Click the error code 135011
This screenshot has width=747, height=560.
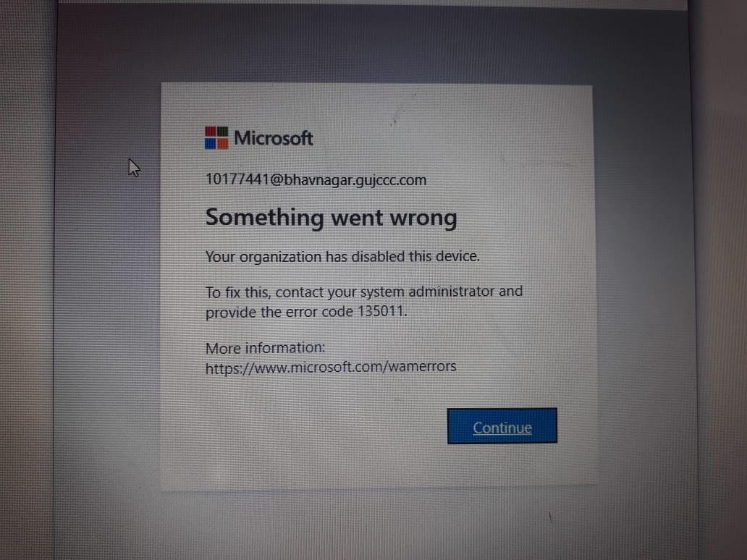point(381,311)
